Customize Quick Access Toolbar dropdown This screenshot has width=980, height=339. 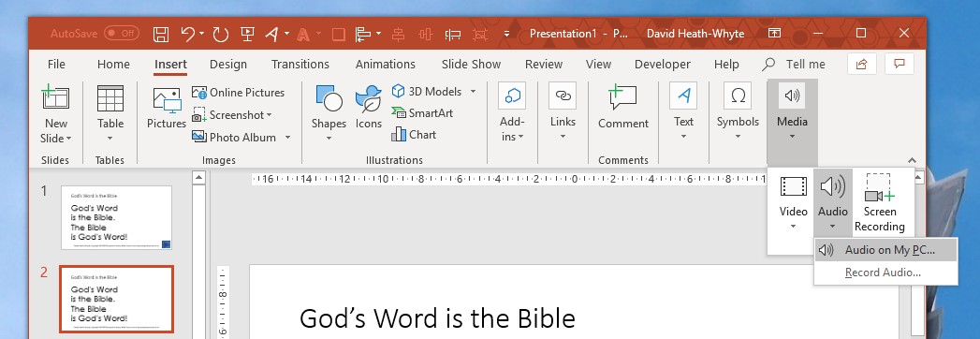click(507, 34)
